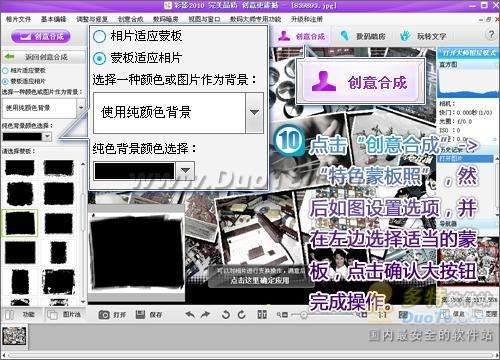Select the highlighted history entry in 历史记录

pyautogui.click(x=465, y=159)
